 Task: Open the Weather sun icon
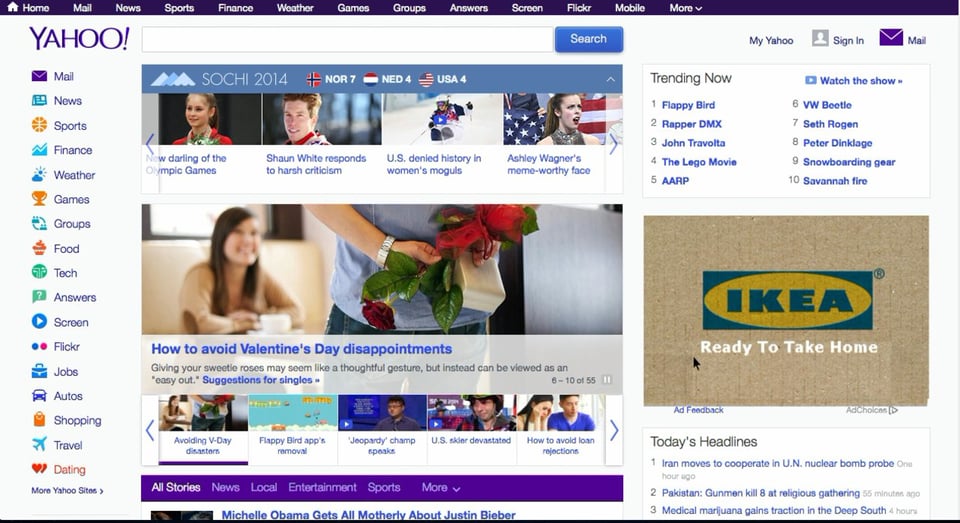[39, 175]
